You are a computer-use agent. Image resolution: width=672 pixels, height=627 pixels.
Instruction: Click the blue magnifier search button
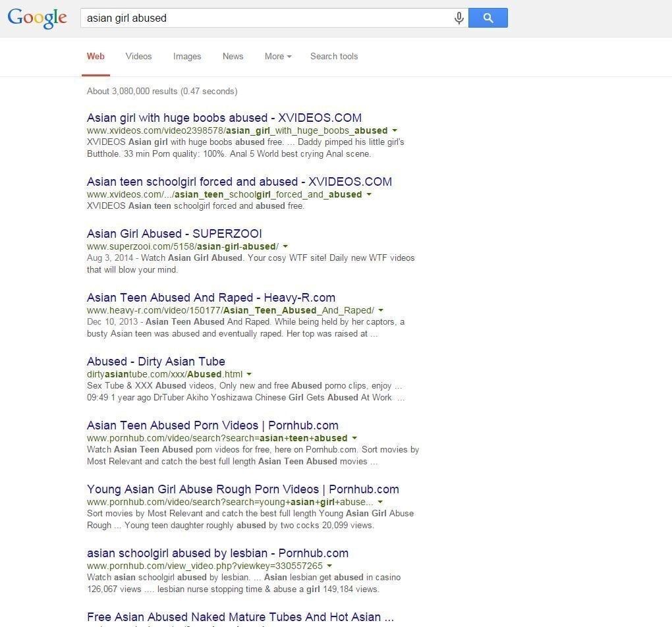coord(488,18)
